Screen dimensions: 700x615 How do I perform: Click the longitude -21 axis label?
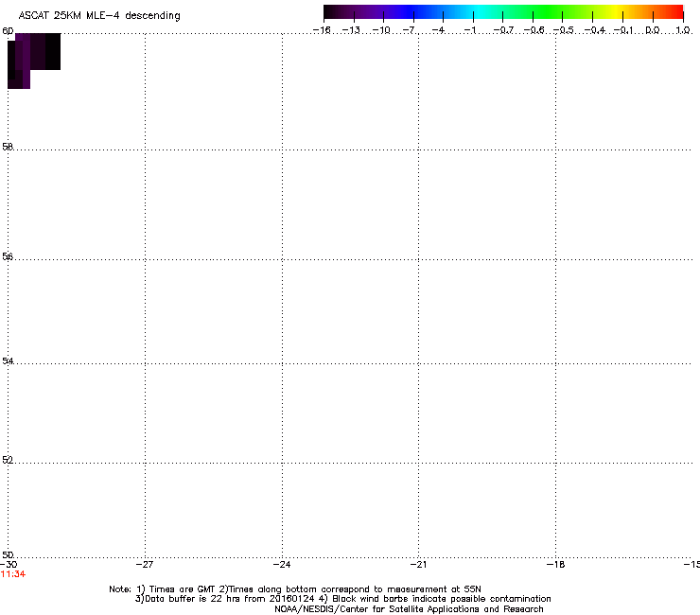coord(418,565)
